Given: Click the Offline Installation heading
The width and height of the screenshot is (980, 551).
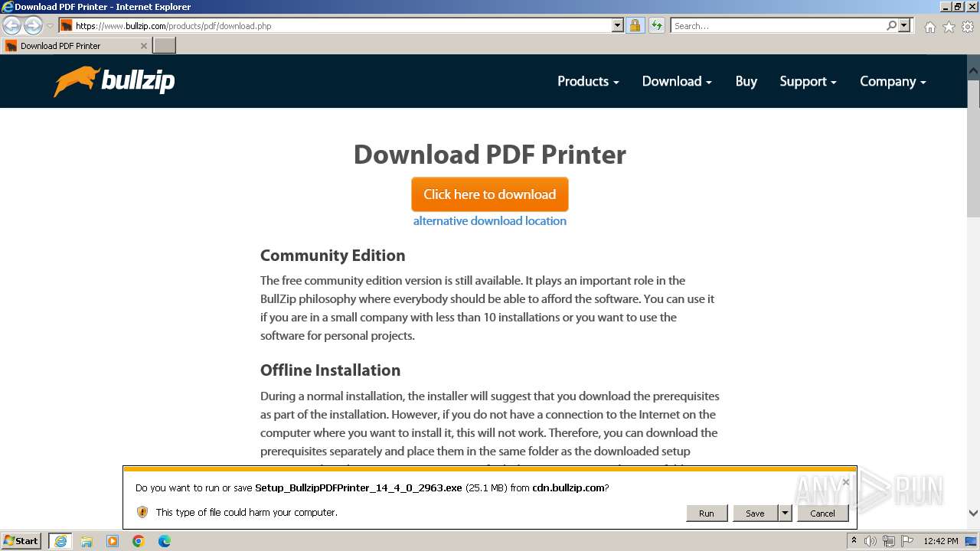Looking at the screenshot, I should click(330, 370).
